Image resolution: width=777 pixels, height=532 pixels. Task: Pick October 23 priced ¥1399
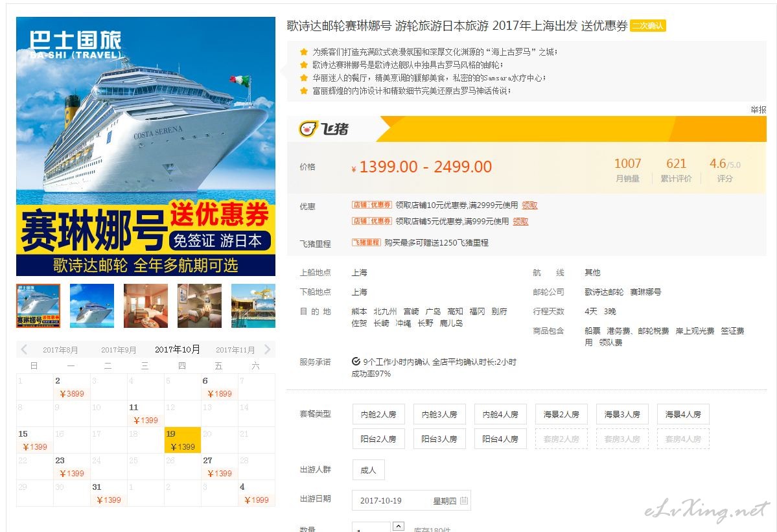coord(72,467)
